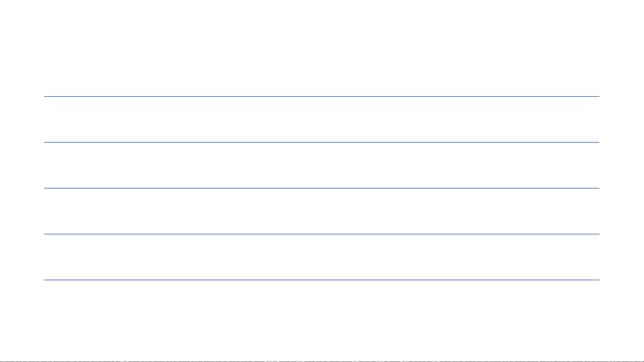Click the empty row between first and second lines

pyautogui.click(x=322, y=119)
